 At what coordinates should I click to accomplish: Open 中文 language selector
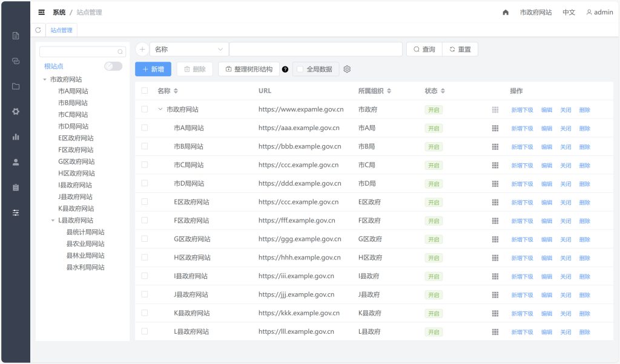pos(569,12)
